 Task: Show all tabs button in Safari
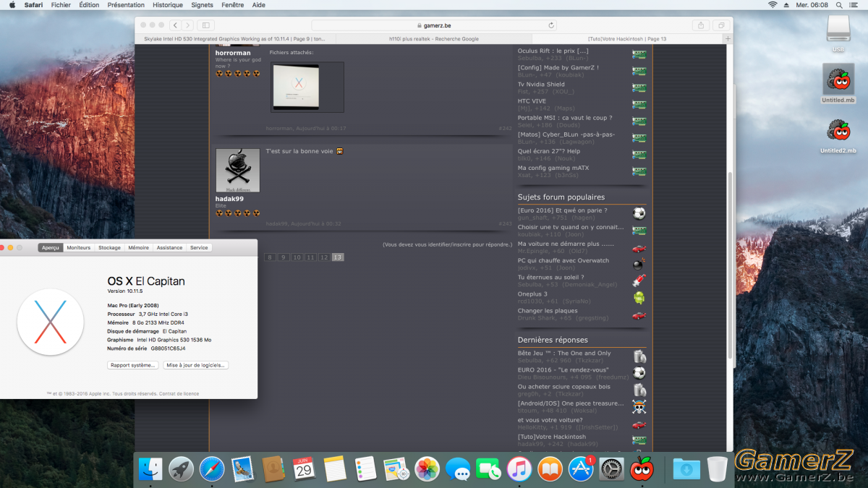tap(720, 25)
